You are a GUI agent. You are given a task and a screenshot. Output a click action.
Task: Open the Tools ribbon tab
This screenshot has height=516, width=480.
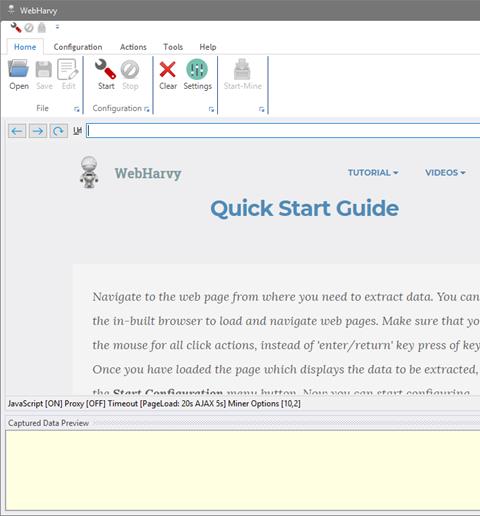[x=173, y=47]
